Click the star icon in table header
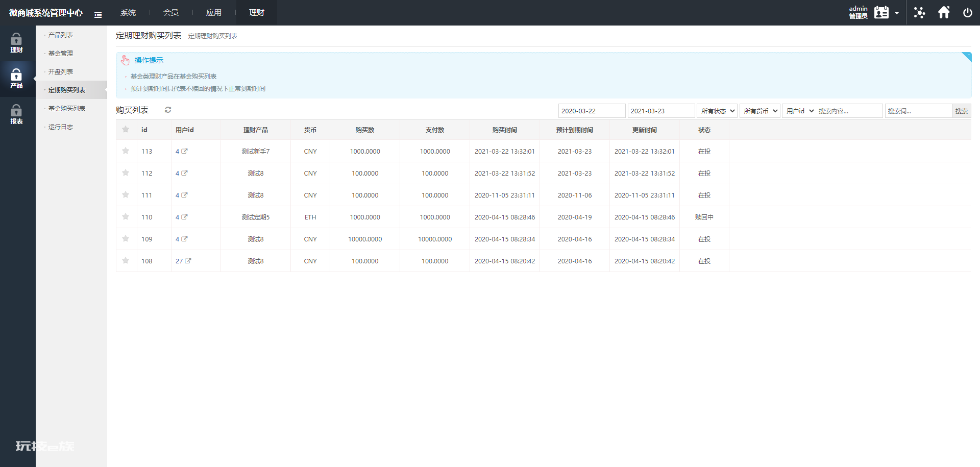 (x=126, y=129)
